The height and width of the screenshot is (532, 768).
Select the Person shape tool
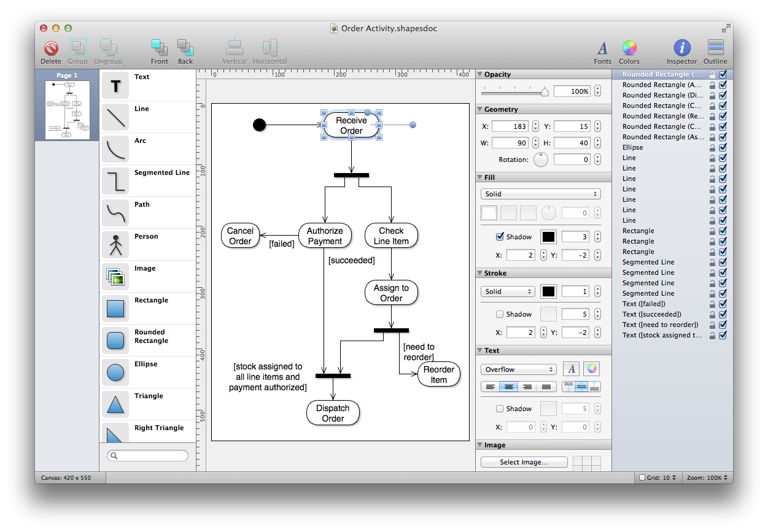(x=115, y=244)
